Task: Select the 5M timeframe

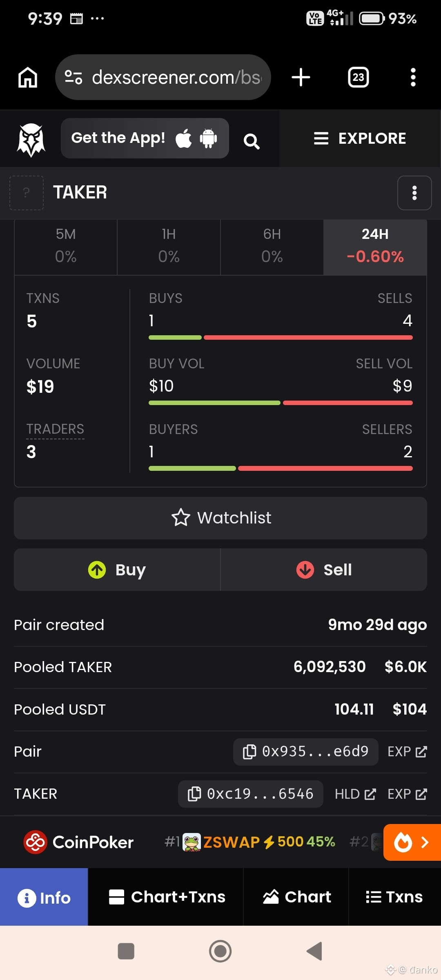Action: pyautogui.click(x=66, y=247)
